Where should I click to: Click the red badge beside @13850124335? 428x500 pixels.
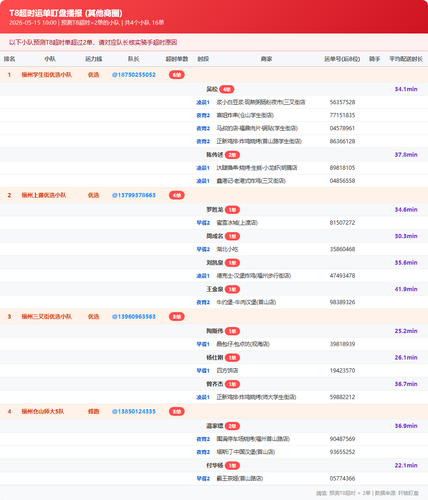click(177, 412)
